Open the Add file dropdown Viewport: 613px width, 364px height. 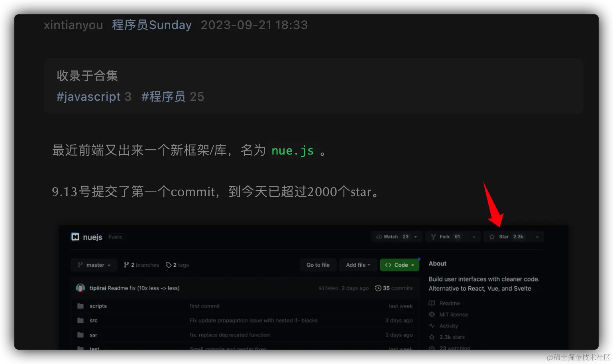coord(358,265)
